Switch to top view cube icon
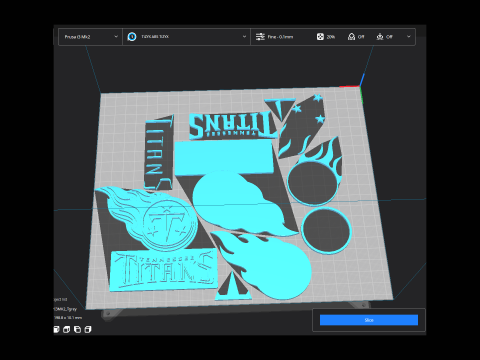Image resolution: width=480 pixels, height=360 pixels. pos(77,329)
